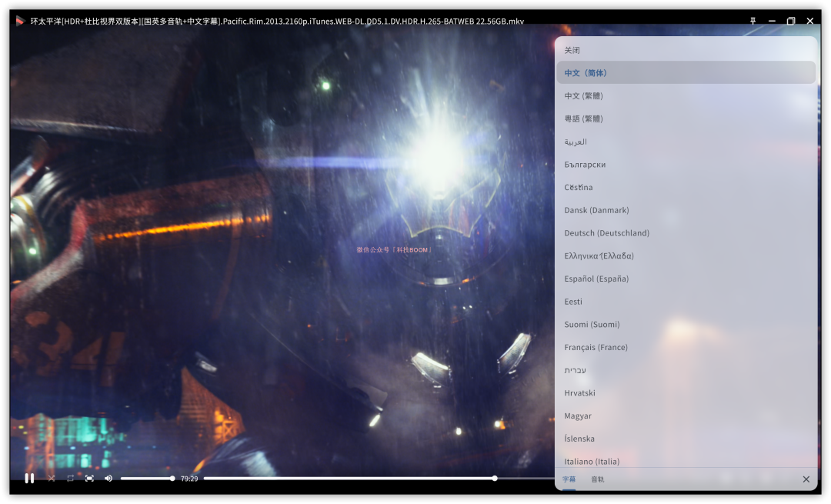Screen dimensions: 831x504
Task: Click the elapsed time 79:29
Action: pyautogui.click(x=189, y=479)
